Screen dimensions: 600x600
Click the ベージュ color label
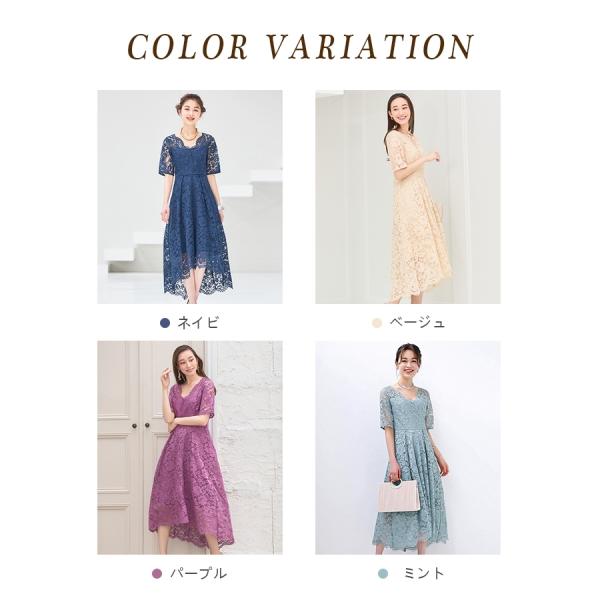coord(417,323)
